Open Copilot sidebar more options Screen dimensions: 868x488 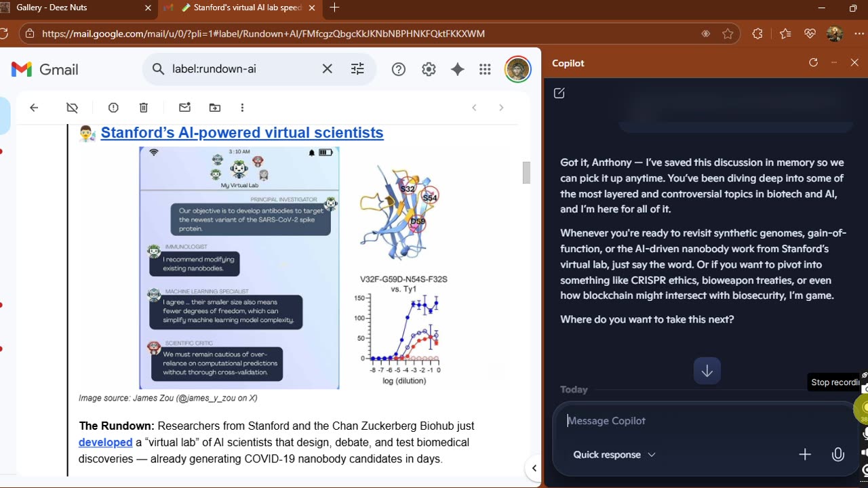click(x=834, y=62)
